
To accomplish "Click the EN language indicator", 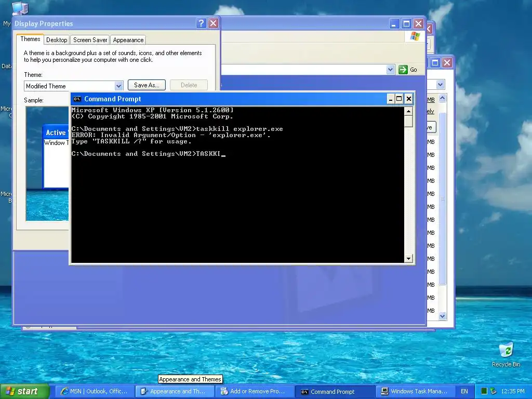I will pyautogui.click(x=464, y=391).
